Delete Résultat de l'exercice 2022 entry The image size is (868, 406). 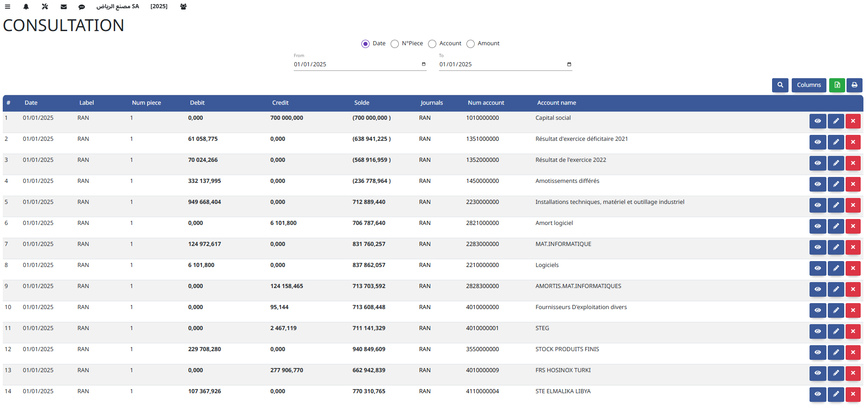[x=853, y=163]
